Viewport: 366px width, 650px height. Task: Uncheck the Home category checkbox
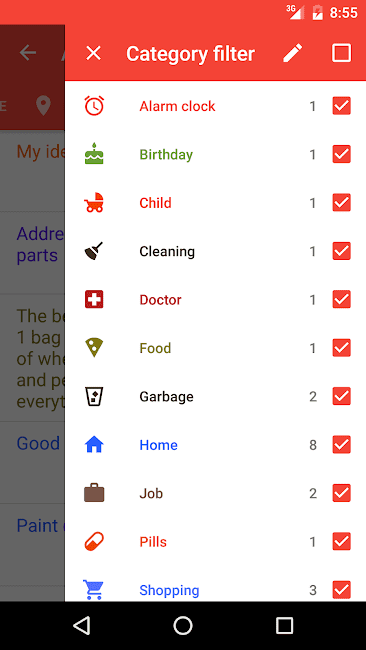tap(342, 444)
